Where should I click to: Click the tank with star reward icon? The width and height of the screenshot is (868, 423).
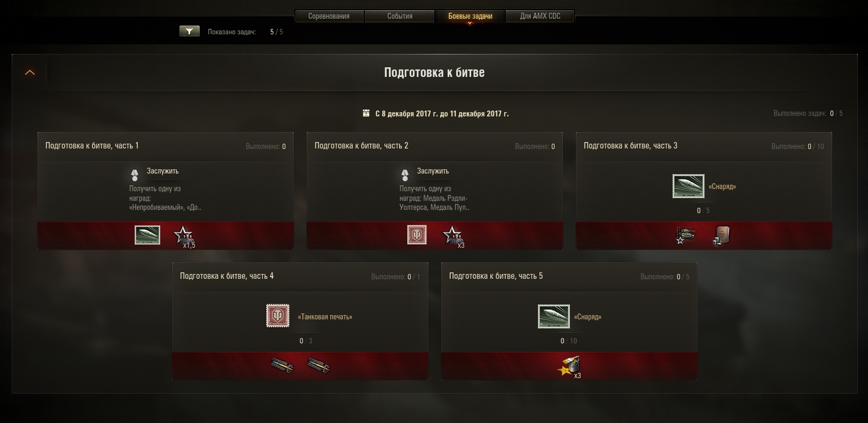coord(686,236)
